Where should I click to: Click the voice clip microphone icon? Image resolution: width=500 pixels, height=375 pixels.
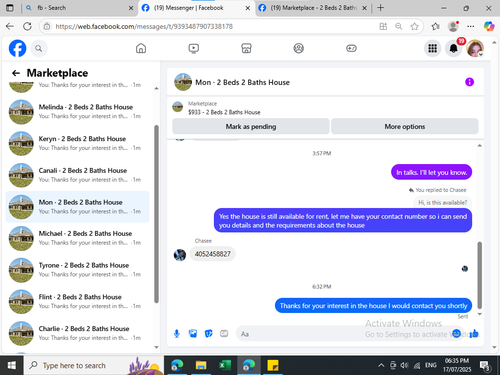177,334
